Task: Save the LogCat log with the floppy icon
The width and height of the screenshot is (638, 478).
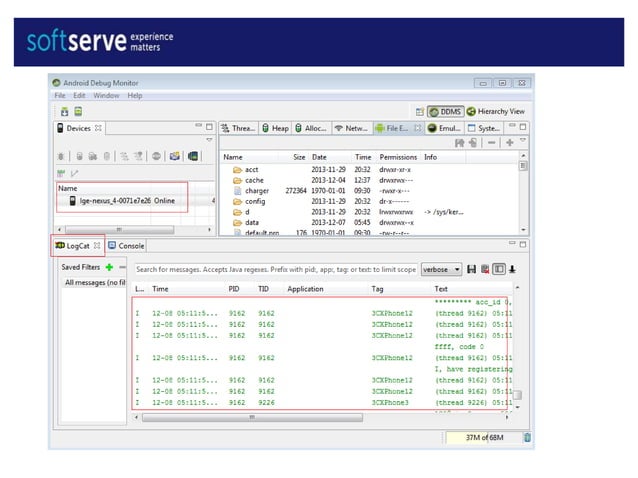Action: pos(471,268)
